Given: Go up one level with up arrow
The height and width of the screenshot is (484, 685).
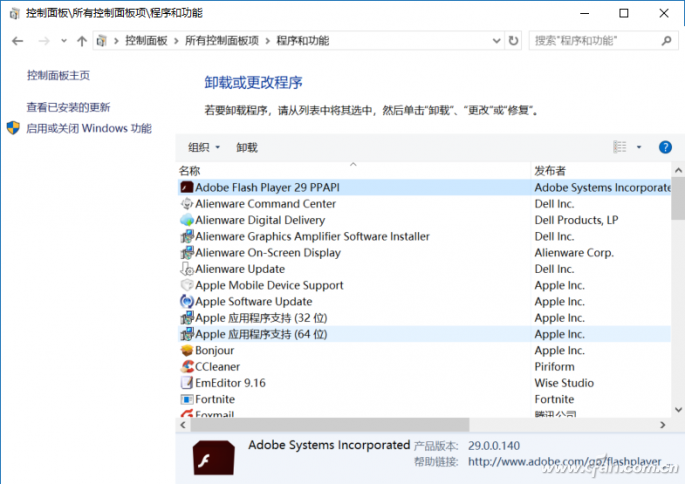Looking at the screenshot, I should point(82,41).
